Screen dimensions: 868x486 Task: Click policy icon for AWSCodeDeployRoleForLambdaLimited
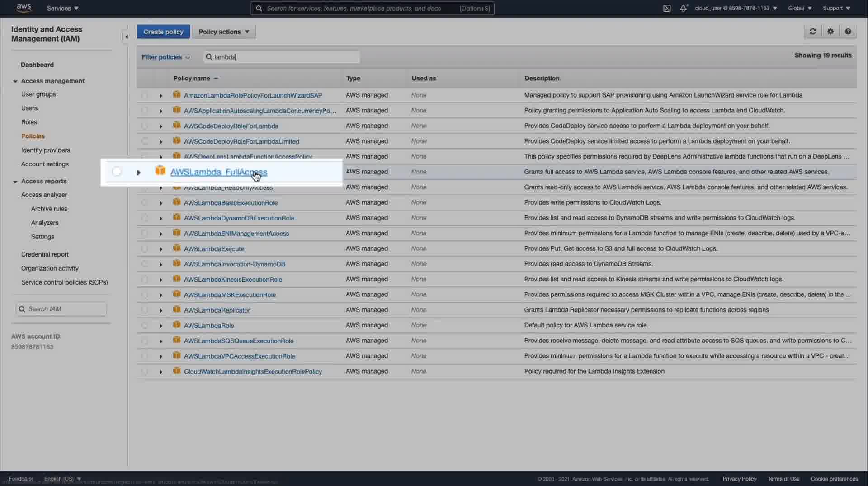[x=177, y=141]
